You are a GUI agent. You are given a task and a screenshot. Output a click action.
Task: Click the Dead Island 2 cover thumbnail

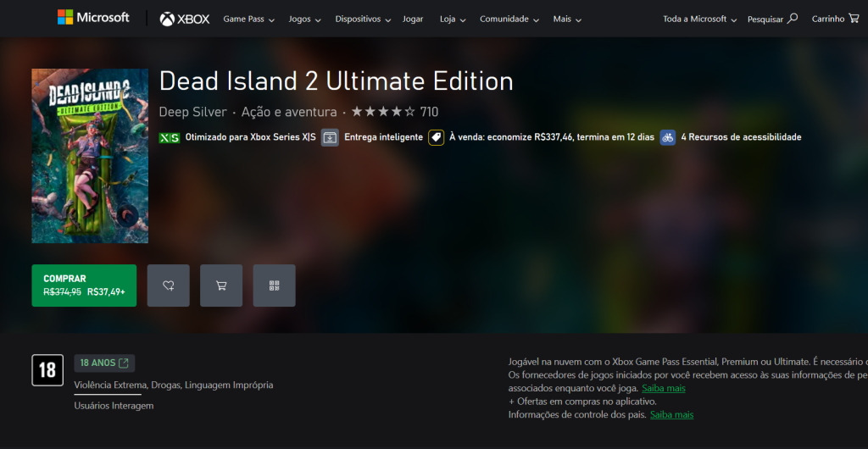tap(90, 156)
